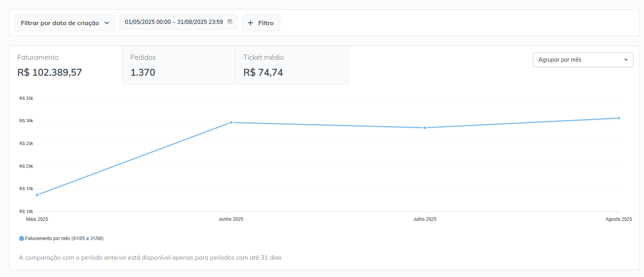Viewport: 644px width, 277px height.
Task: Click the R$ 35k axis label
Action: coord(26,98)
